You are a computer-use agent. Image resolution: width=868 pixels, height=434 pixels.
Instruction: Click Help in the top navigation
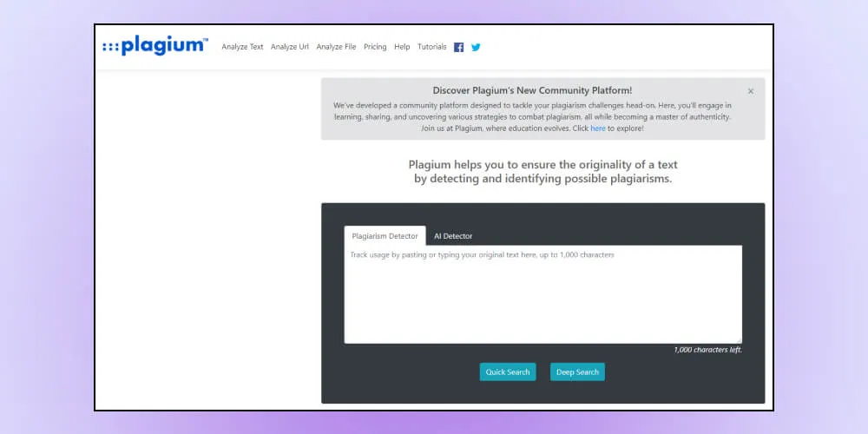[x=402, y=47]
